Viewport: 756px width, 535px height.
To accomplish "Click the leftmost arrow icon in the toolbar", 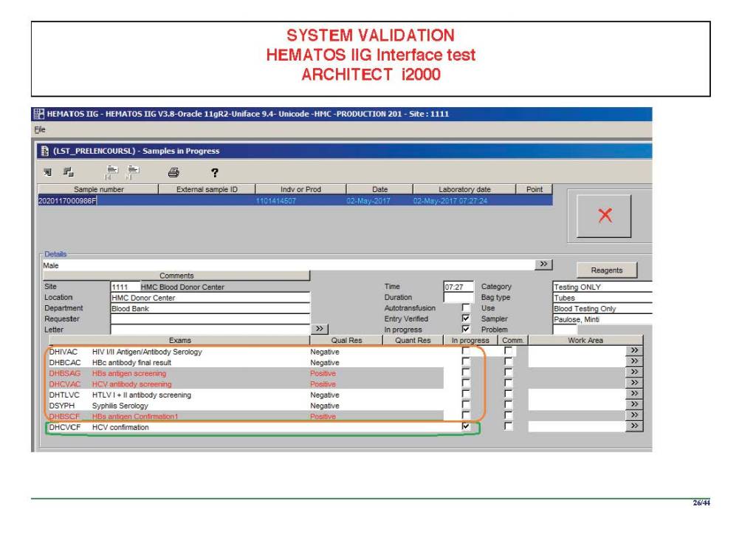I will (47, 173).
